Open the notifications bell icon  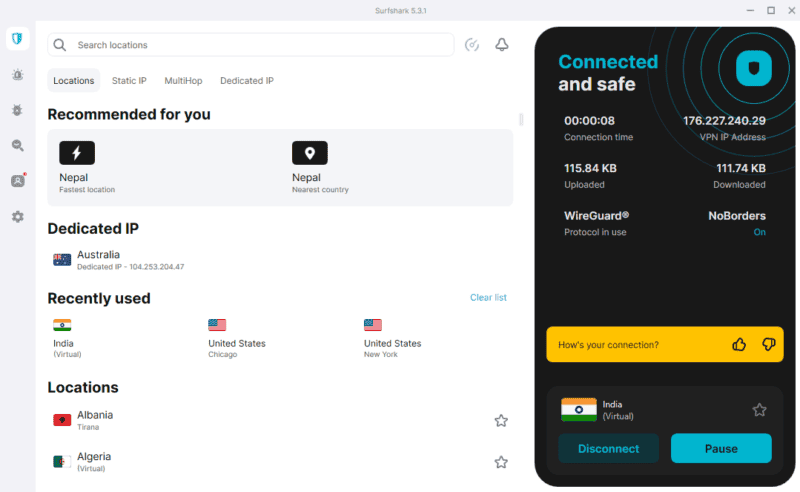[502, 45]
